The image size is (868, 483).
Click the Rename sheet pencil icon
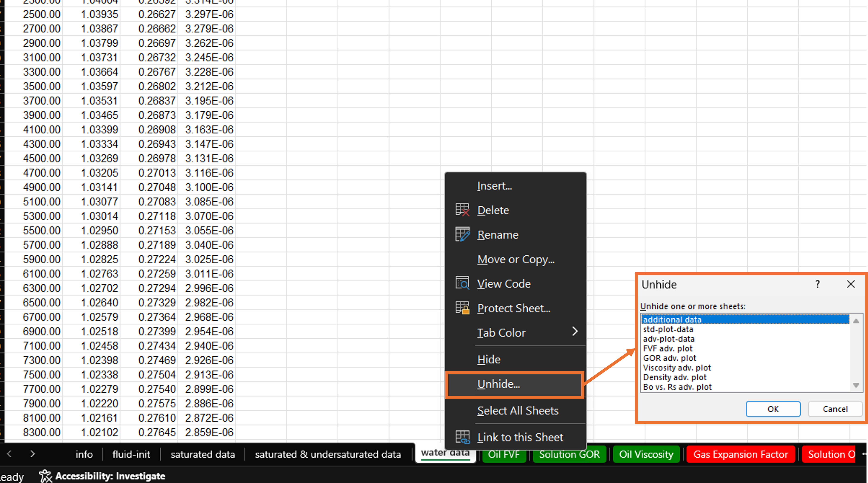462,235
